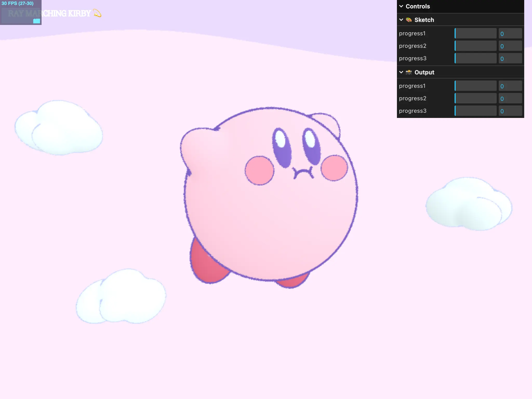The height and width of the screenshot is (399, 532).
Task: Click the Controls panel title
Action: point(417,6)
